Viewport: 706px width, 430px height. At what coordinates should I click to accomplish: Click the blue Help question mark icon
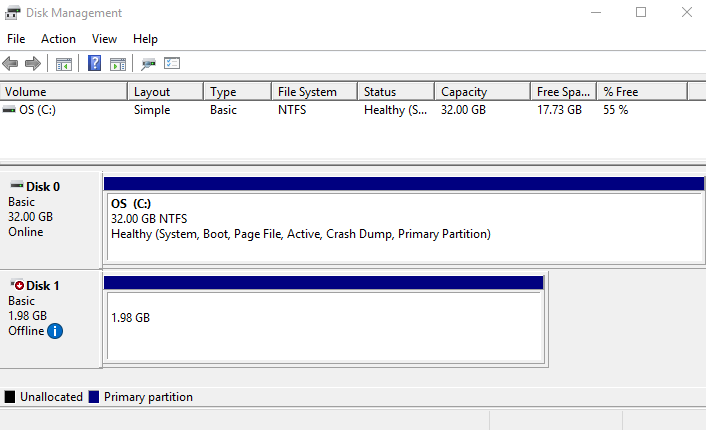tap(95, 64)
